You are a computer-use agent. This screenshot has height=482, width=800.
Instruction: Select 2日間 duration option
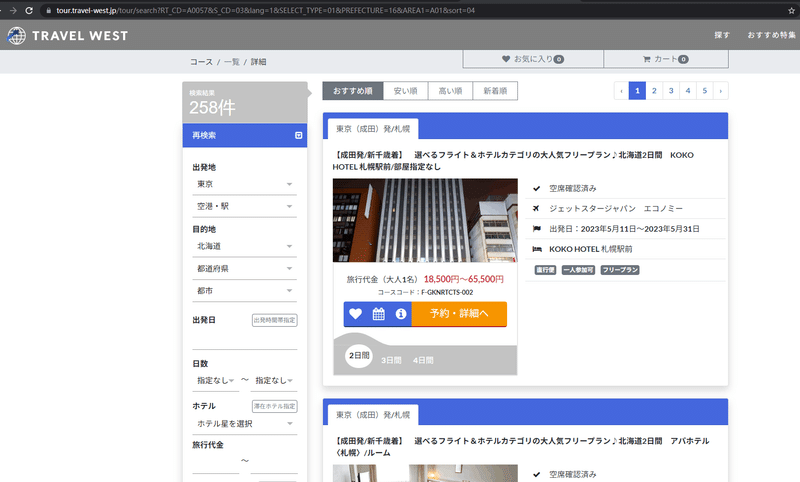click(359, 356)
